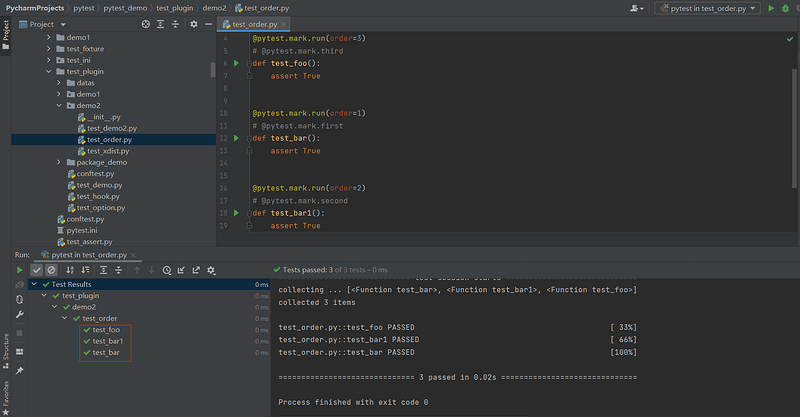Click inspection checkmark in editor corner
Viewport: 800px width, 417px height.
coord(790,39)
